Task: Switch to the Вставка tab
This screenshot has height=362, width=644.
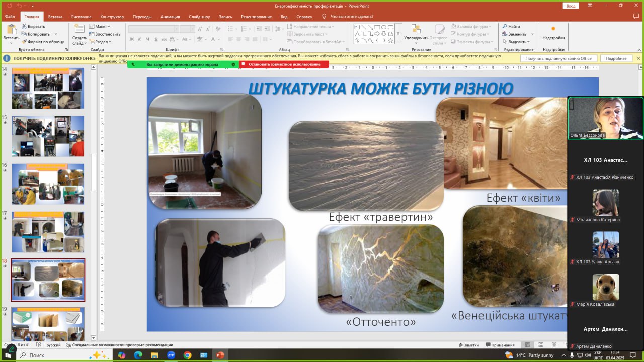Action: coord(55,17)
